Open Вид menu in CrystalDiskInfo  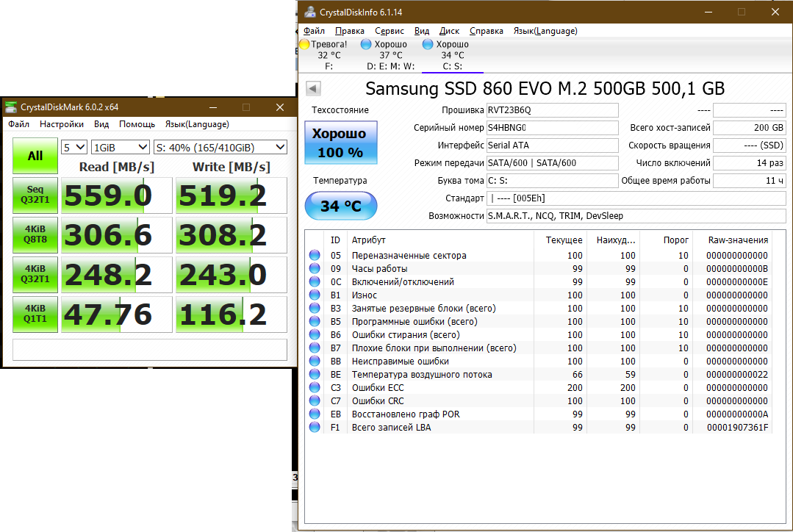tap(422, 31)
